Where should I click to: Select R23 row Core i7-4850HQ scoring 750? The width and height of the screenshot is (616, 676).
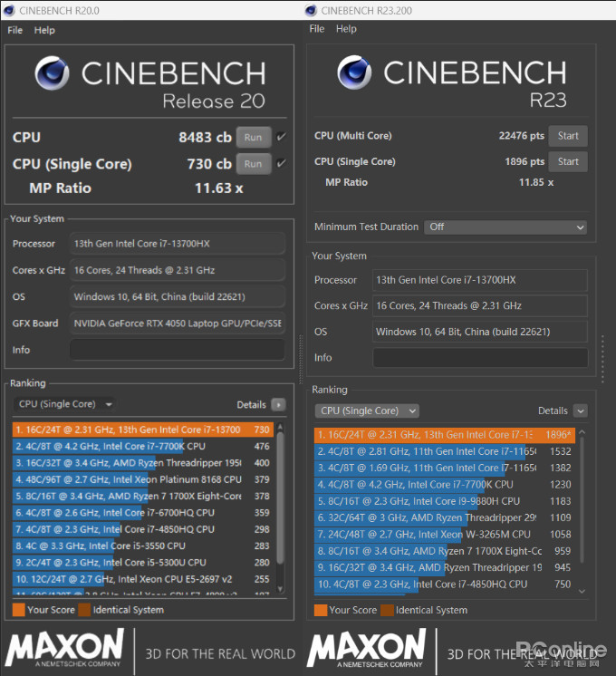tap(445, 584)
